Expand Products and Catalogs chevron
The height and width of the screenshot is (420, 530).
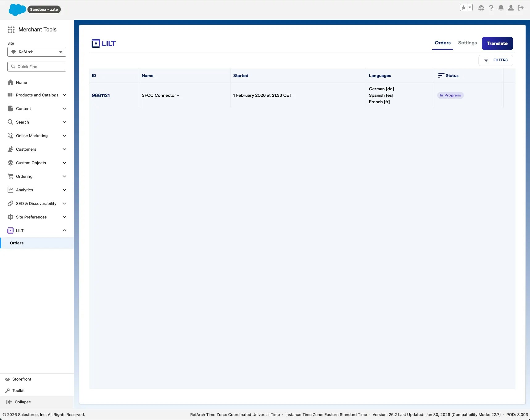[x=64, y=95]
